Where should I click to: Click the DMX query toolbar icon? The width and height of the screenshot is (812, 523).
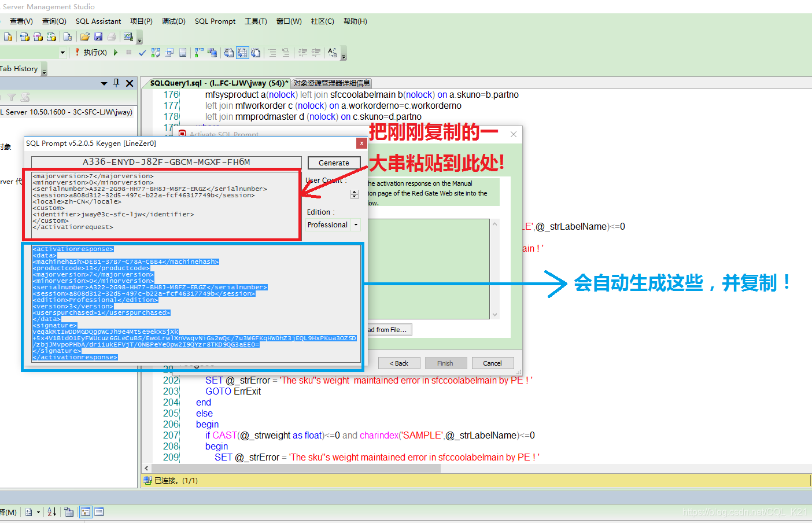pos(38,37)
